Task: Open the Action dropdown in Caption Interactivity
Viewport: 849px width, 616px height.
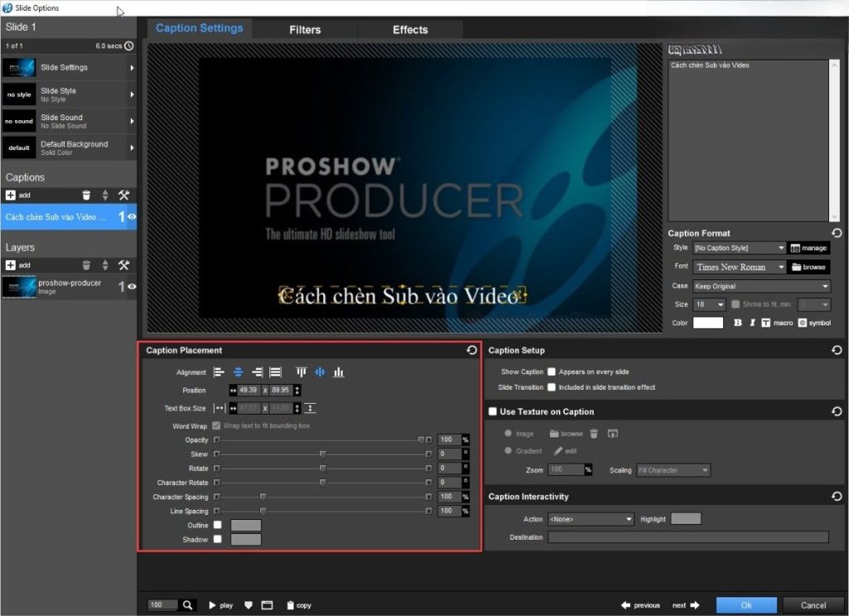Action: click(x=590, y=519)
